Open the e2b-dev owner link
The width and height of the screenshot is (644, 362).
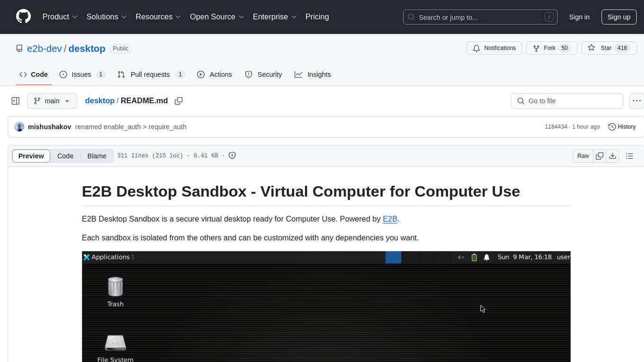(45, 48)
